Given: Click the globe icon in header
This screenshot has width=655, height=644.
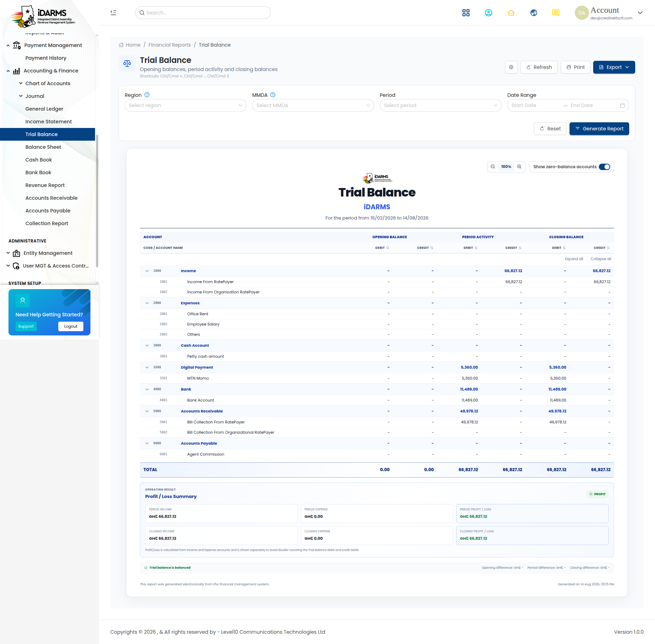Looking at the screenshot, I should 533,13.
